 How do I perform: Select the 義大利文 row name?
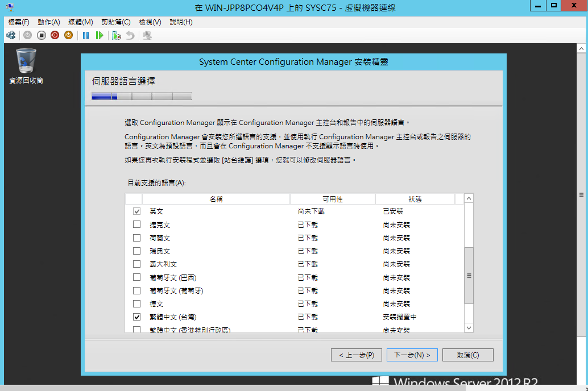(x=163, y=264)
